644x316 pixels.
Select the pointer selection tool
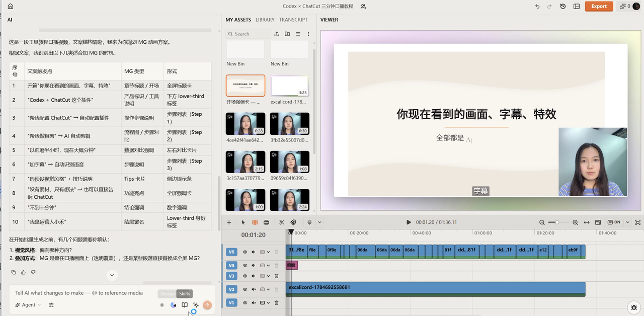click(243, 222)
